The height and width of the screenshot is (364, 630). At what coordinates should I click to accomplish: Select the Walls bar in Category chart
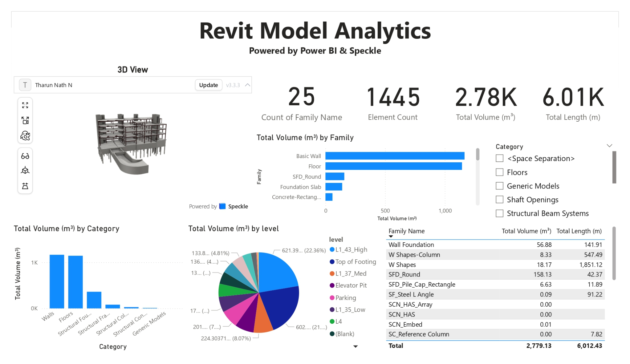click(57, 281)
